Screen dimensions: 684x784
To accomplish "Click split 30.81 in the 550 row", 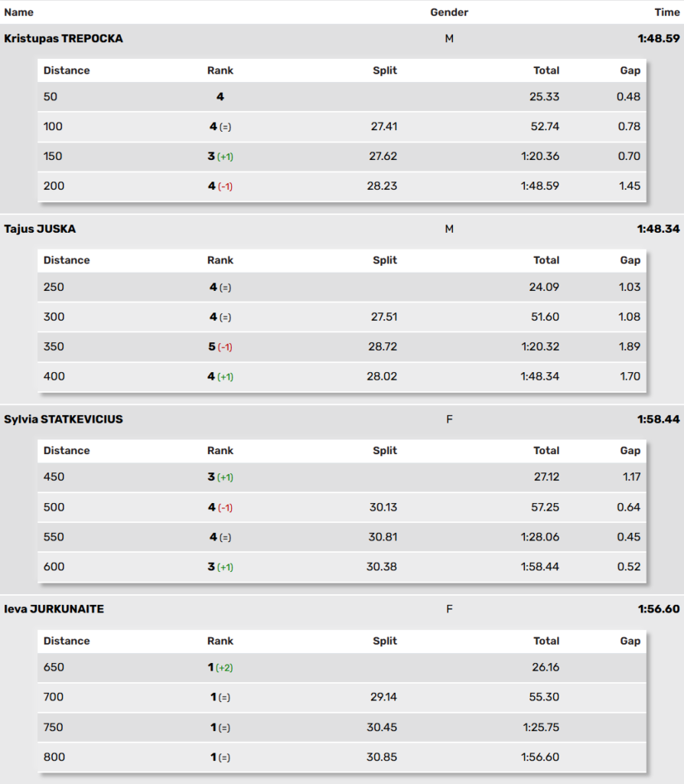I will pyautogui.click(x=383, y=537).
